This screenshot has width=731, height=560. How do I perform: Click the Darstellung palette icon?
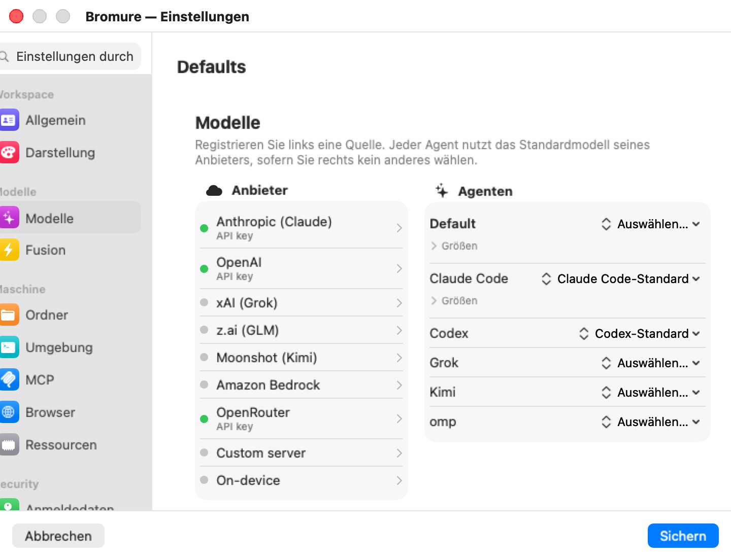click(9, 153)
